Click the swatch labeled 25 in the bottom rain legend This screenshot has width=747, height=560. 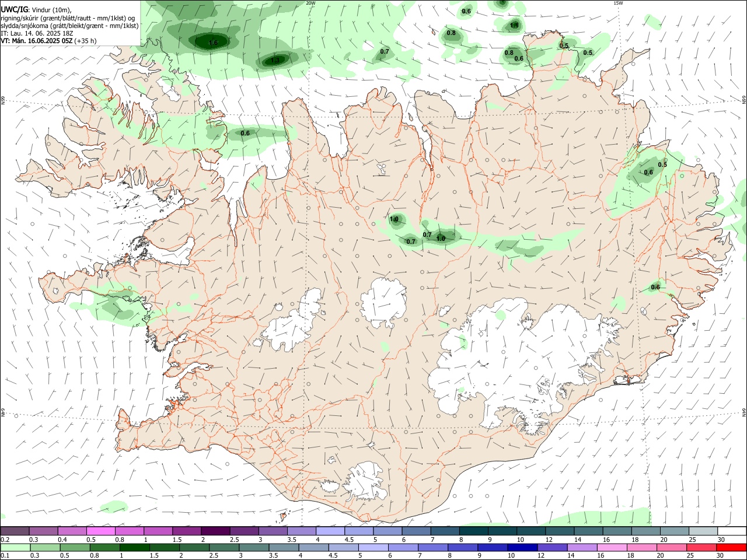click(701, 547)
